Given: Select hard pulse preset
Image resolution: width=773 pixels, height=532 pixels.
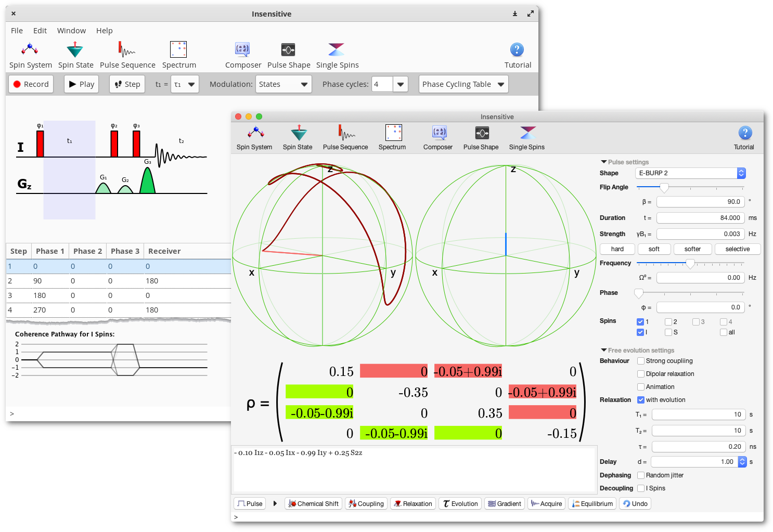Looking at the screenshot, I should click(x=617, y=249).
